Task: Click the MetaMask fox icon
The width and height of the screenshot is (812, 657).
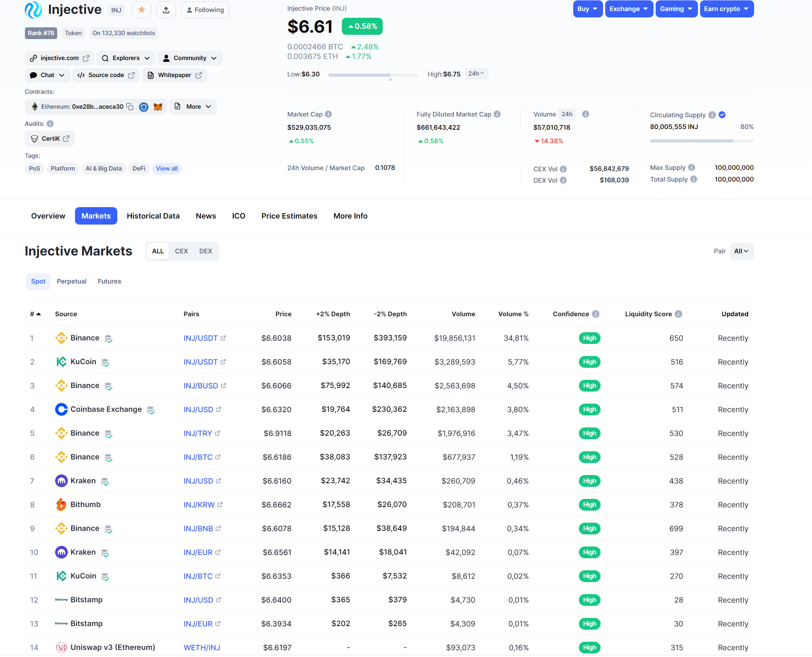Action: (x=158, y=107)
